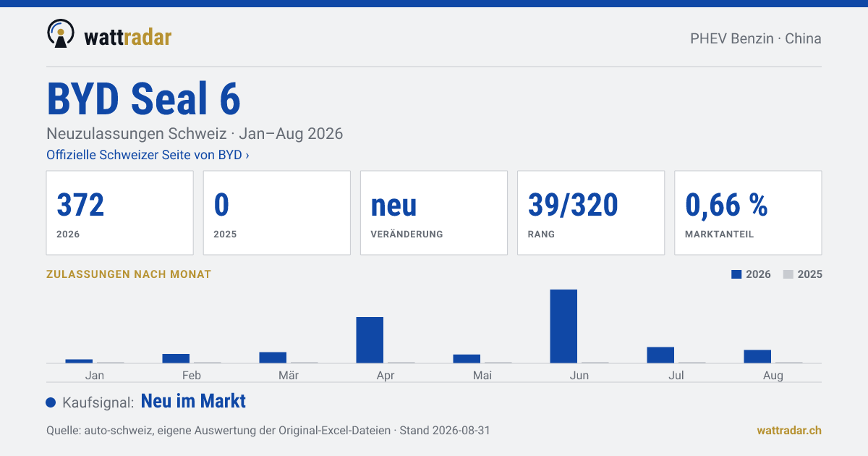Viewport: 868px width, 456px height.
Task: Click the wattradar radar logo icon
Action: [61, 34]
